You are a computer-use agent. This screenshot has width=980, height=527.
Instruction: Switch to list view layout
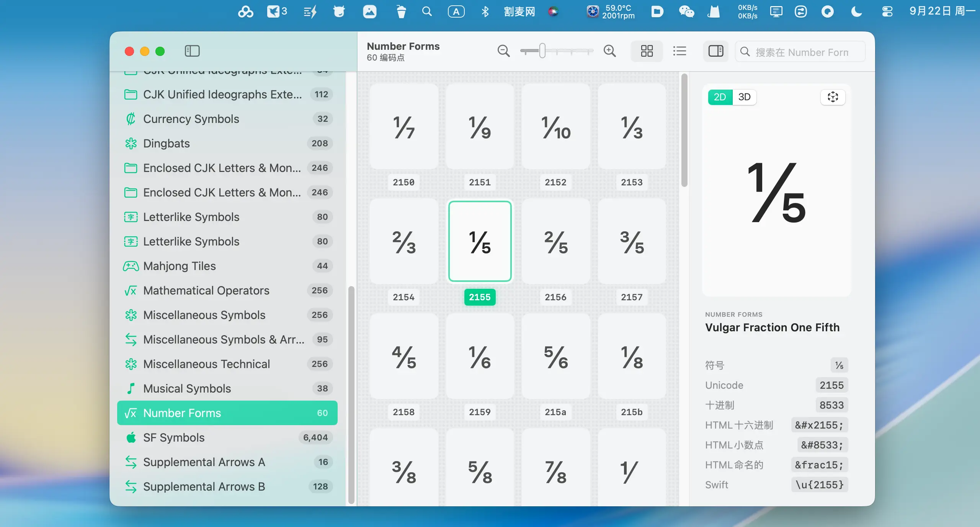click(679, 51)
